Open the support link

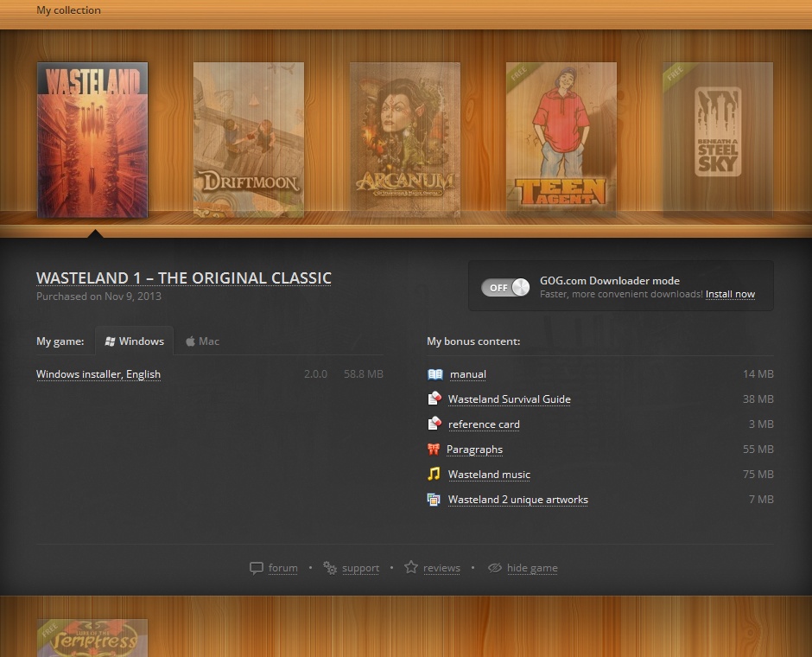pos(360,569)
